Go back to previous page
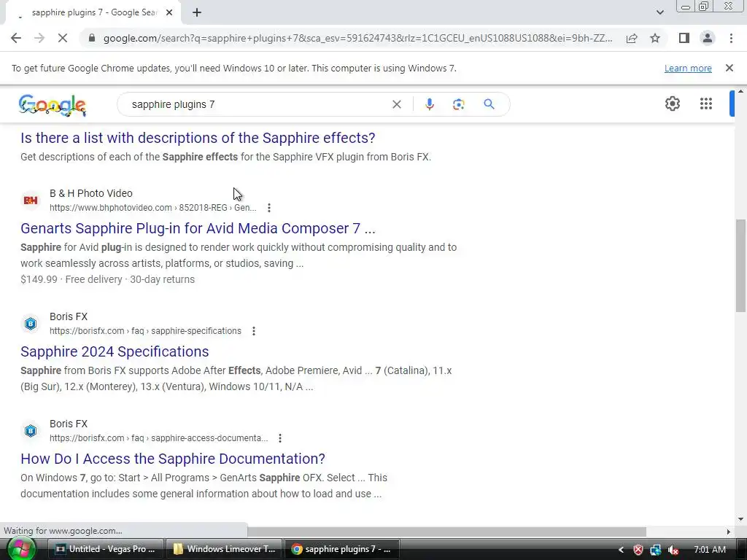The width and height of the screenshot is (747, 560). [x=16, y=38]
